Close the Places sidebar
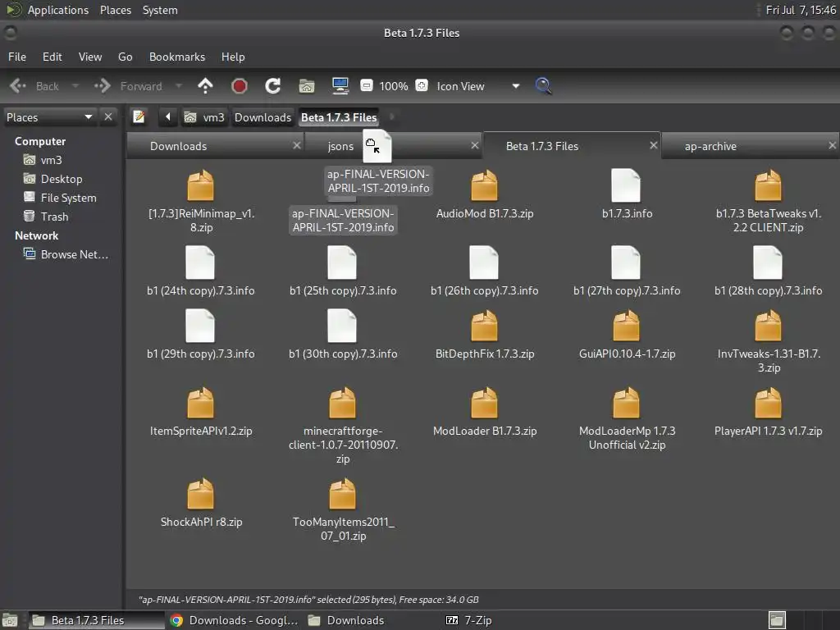 coord(108,116)
